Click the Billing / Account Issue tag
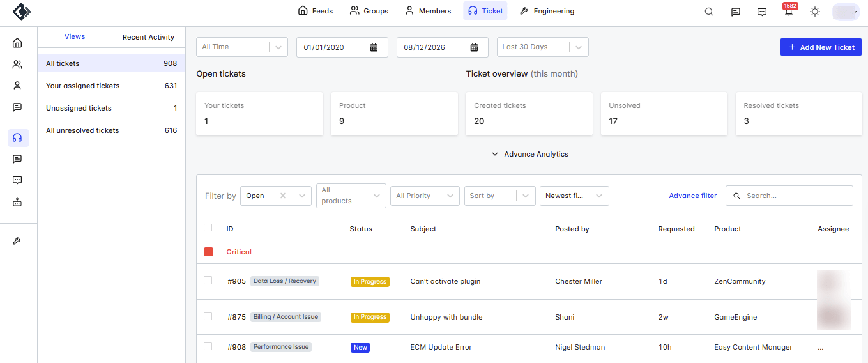Viewport: 868px width, 363px height. [x=286, y=316]
